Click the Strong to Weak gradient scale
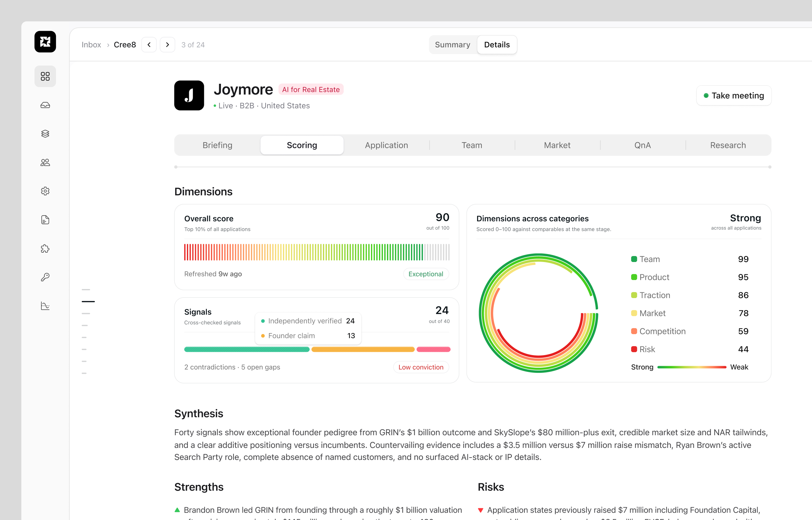Screen dimensions: 812x520 692,367
